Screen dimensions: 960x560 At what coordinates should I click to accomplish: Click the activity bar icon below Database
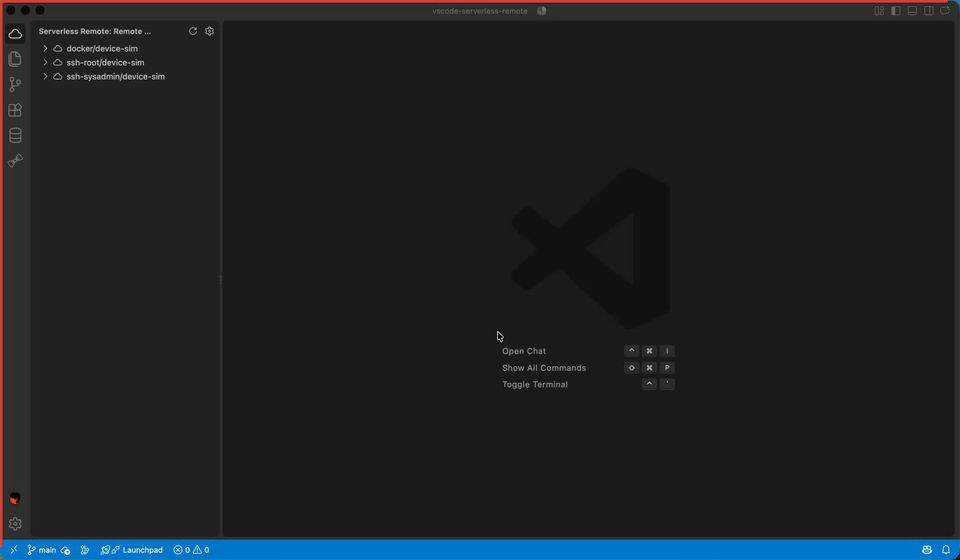pyautogui.click(x=15, y=160)
